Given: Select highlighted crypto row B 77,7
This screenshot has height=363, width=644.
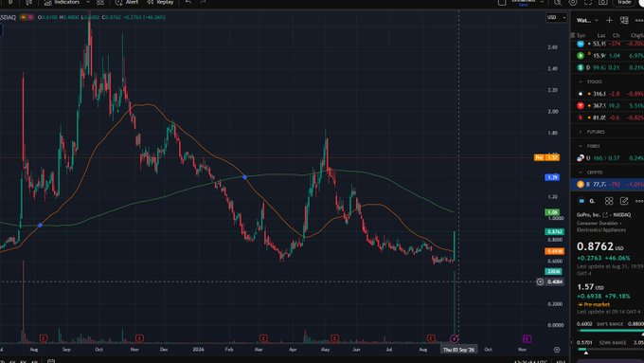Looking at the screenshot, I should pyautogui.click(x=607, y=184).
